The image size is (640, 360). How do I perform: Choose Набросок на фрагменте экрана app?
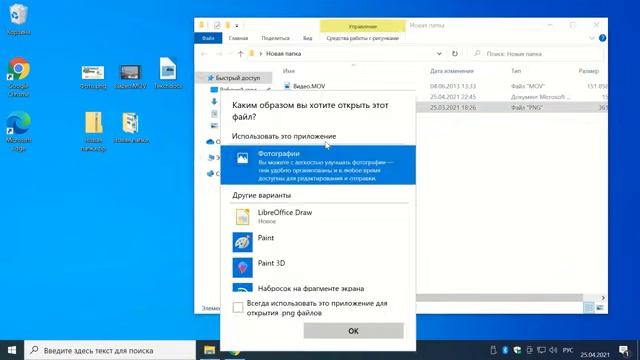tap(318, 287)
